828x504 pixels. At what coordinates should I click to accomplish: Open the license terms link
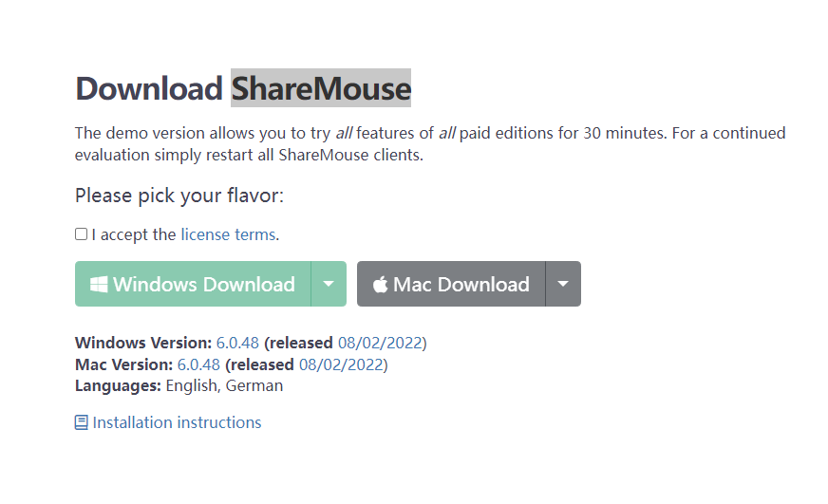pos(228,234)
